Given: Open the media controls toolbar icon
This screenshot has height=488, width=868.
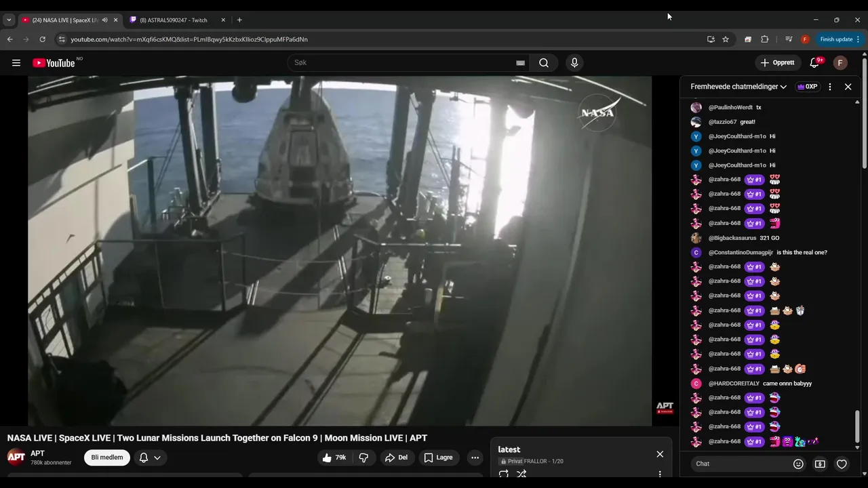Looking at the screenshot, I should point(789,39).
